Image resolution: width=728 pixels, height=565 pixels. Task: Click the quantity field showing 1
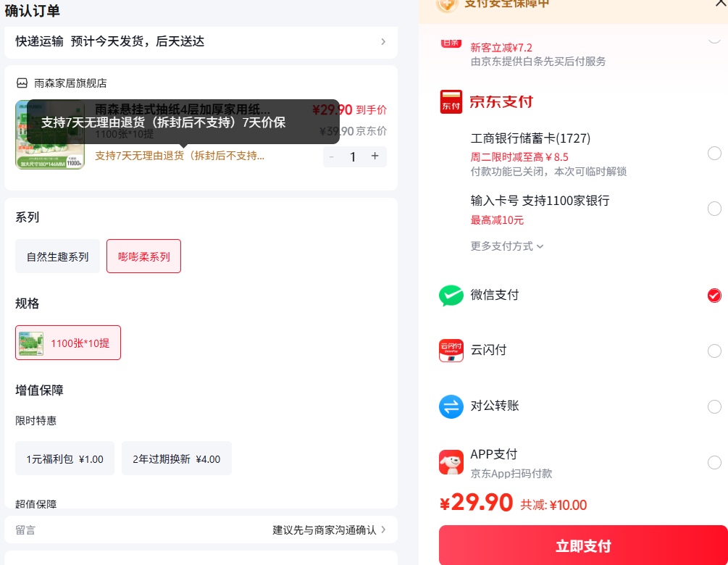pyautogui.click(x=353, y=157)
